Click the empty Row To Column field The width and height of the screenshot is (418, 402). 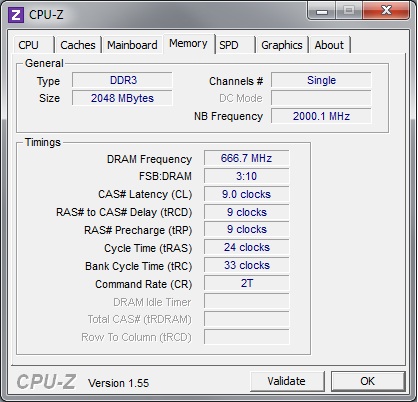coord(247,337)
